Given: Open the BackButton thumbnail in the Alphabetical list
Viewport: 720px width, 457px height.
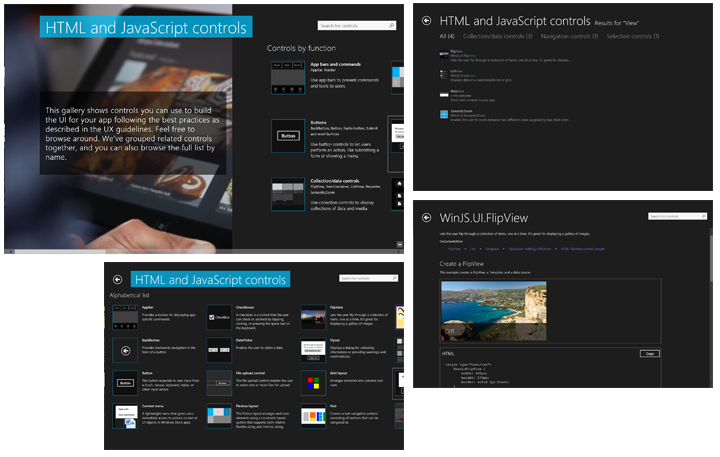Looking at the screenshot, I should click(x=125, y=350).
